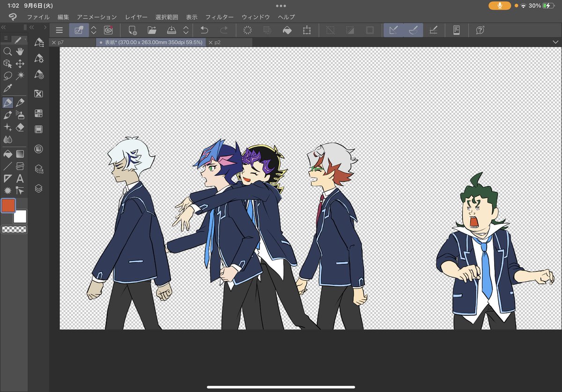The height and width of the screenshot is (392, 562).
Task: Select the Ruler tool
Action: pos(7,178)
